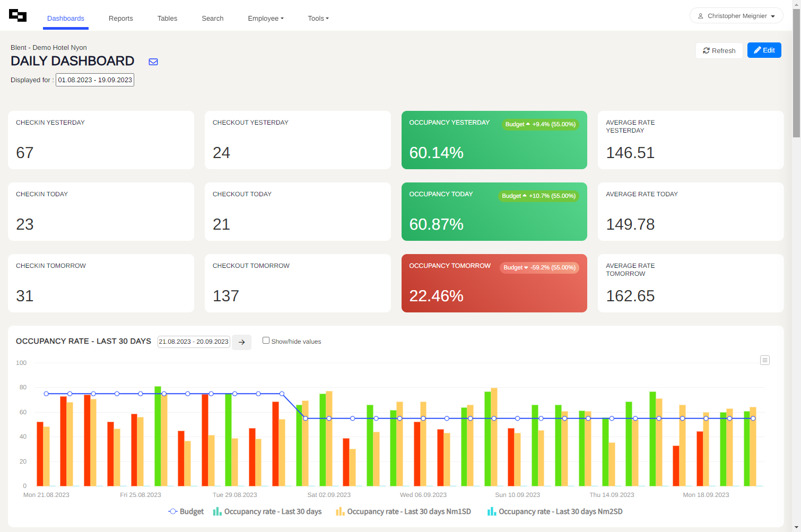Go to the Tables tab
Screen dimensions: 801x532
tap(167, 19)
